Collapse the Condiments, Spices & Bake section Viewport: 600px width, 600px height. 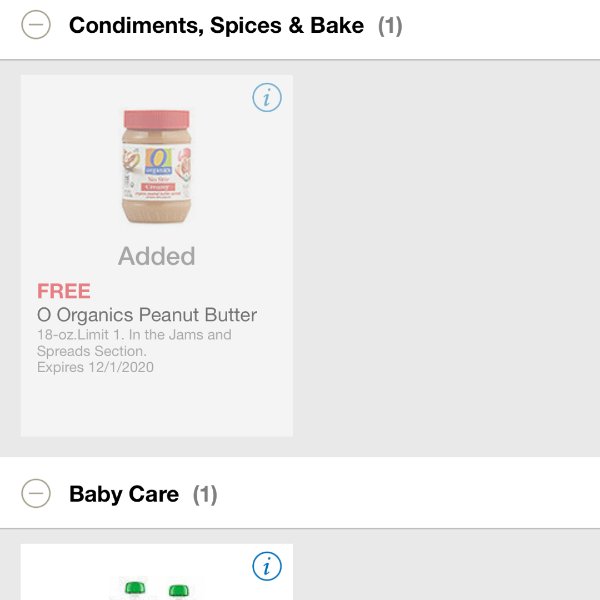point(36,25)
